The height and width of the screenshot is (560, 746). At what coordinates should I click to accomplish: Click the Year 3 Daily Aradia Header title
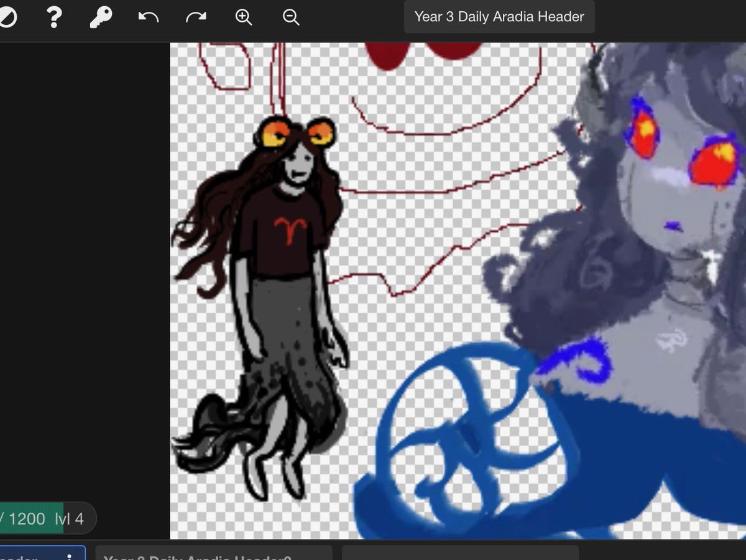pyautogui.click(x=499, y=17)
